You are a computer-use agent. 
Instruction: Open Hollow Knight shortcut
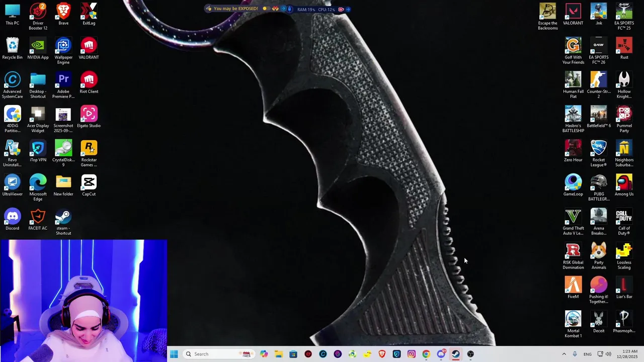[x=624, y=85]
